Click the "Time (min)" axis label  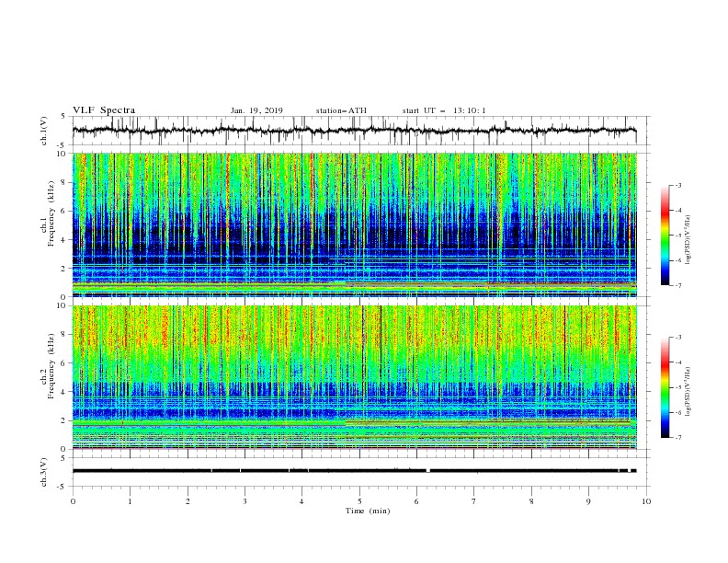[368, 511]
